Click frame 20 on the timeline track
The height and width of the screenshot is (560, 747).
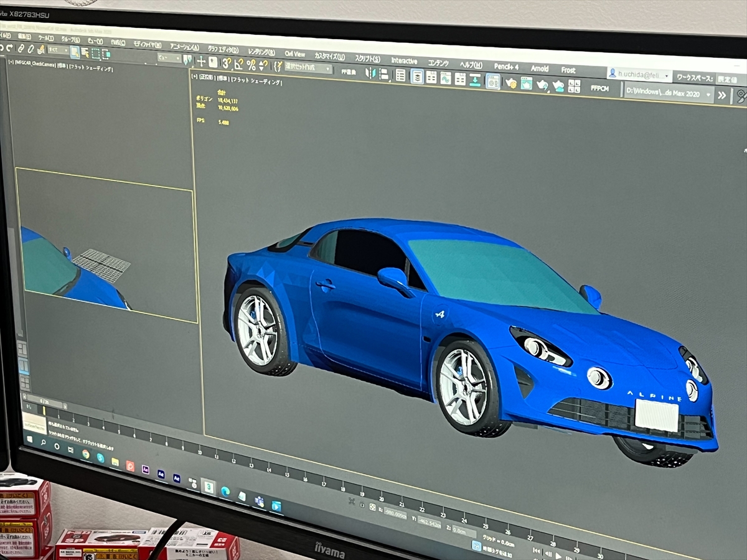(x=381, y=497)
